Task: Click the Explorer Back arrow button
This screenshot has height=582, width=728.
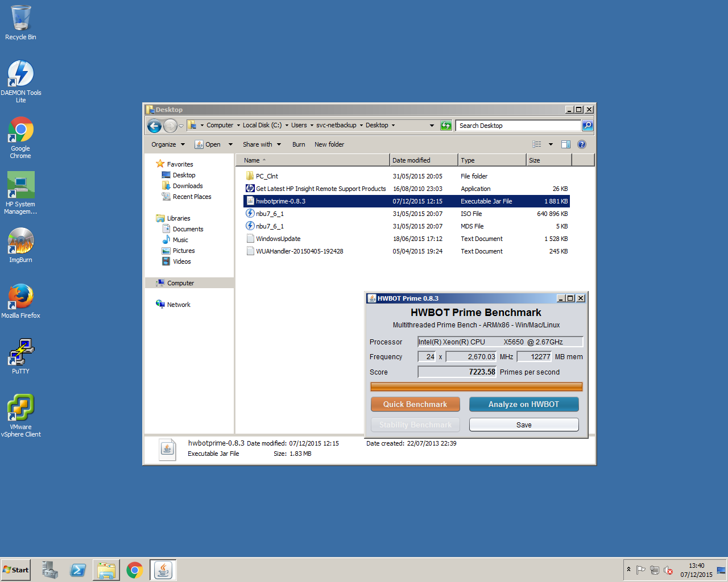Action: (x=154, y=126)
